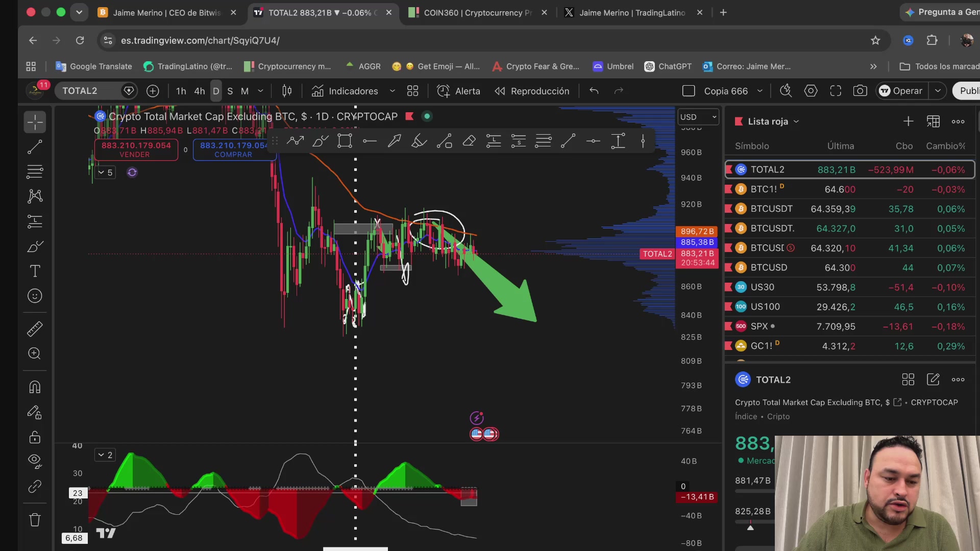Viewport: 980px width, 551px height.
Task: Bookmark this page with the star icon
Action: [875, 40]
